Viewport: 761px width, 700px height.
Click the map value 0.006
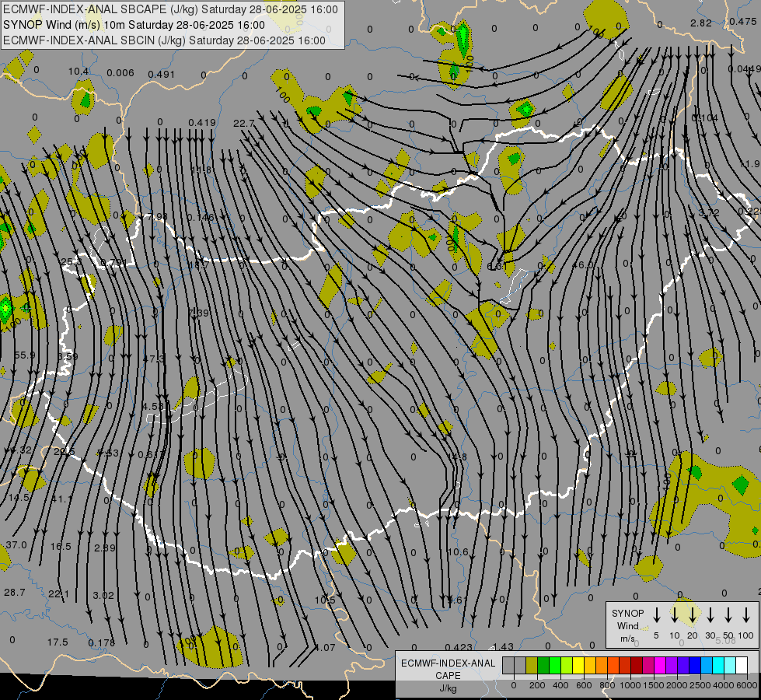[120, 73]
